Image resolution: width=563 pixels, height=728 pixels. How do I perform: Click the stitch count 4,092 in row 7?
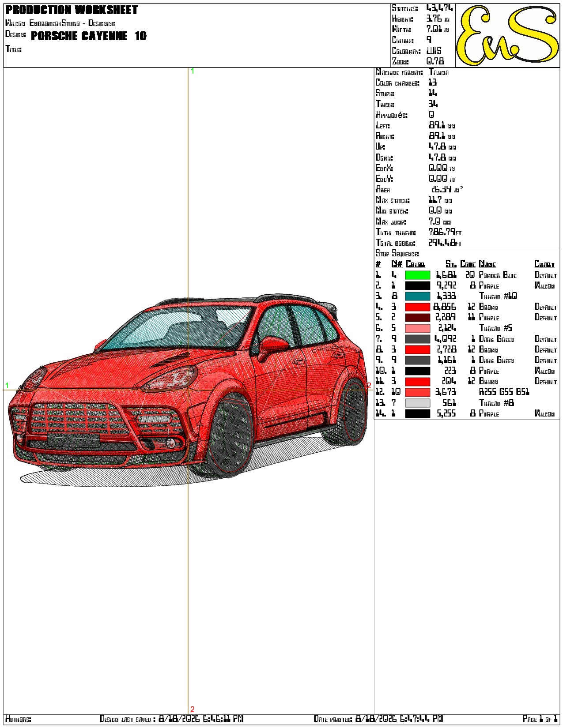446,339
